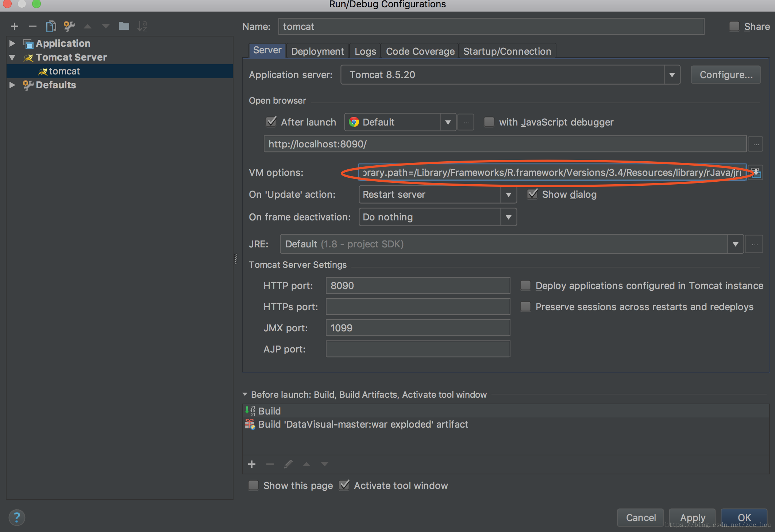Open URL browse ellipsis button
The height and width of the screenshot is (532, 775).
pos(756,144)
